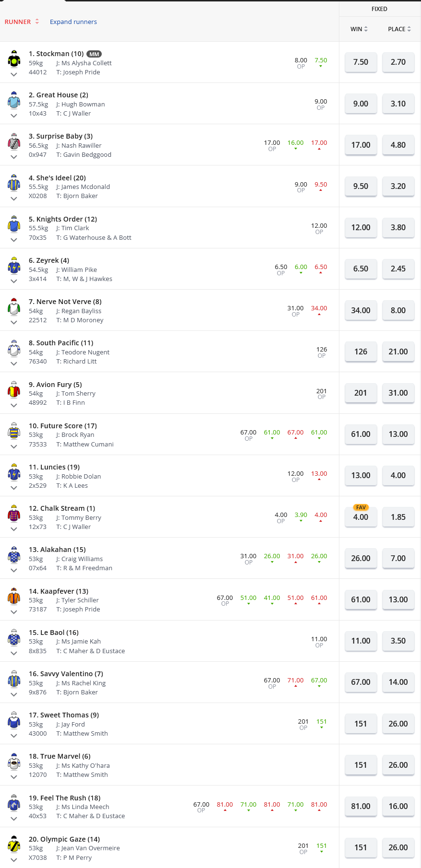Click Kaapfever's orange silks icon
Screen dimensions: 421x868
(14, 597)
